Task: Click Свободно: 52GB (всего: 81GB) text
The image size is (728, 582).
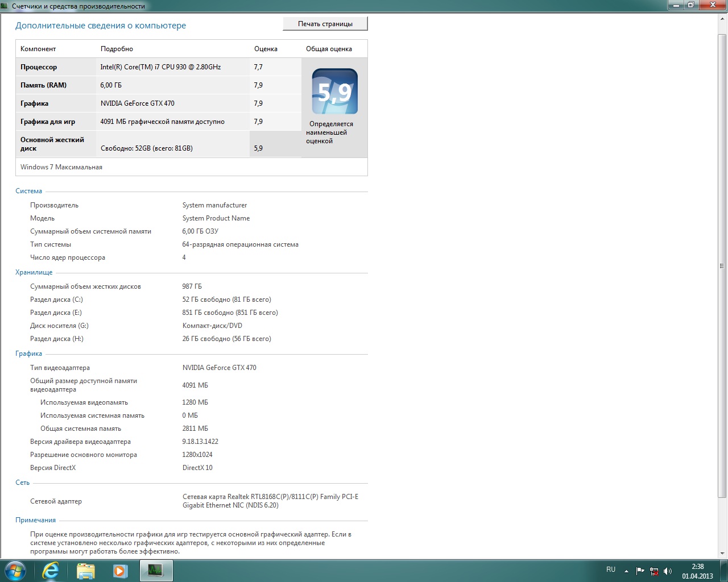Action: coord(147,148)
